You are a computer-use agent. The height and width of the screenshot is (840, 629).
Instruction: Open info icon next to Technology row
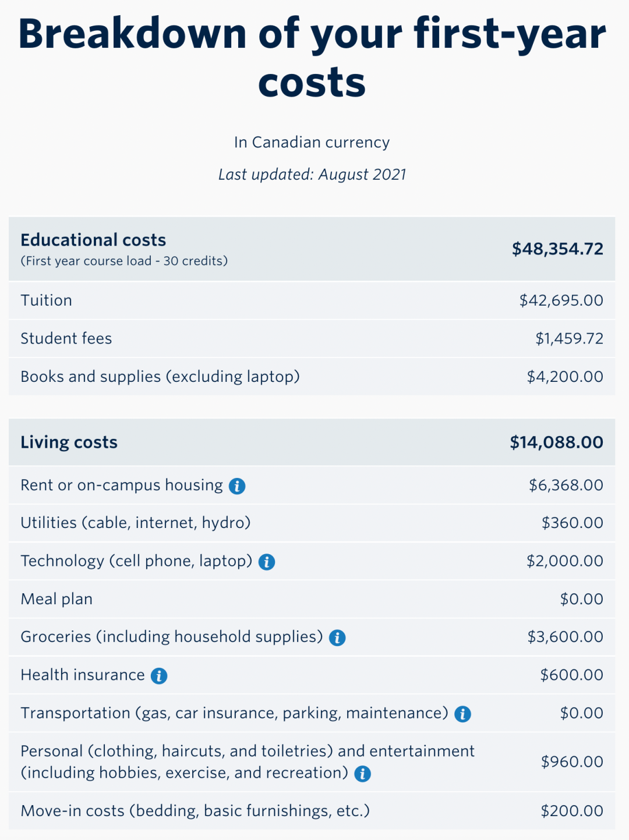tap(267, 562)
